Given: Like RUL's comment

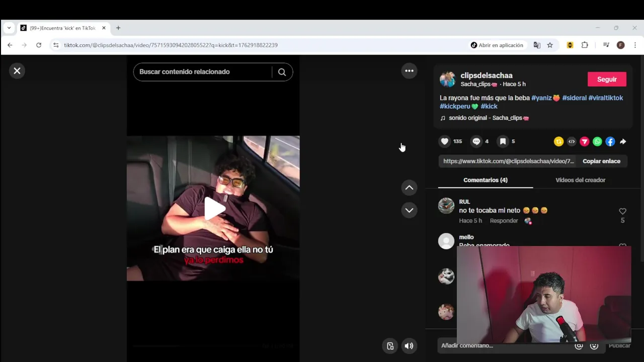Looking at the screenshot, I should (622, 211).
